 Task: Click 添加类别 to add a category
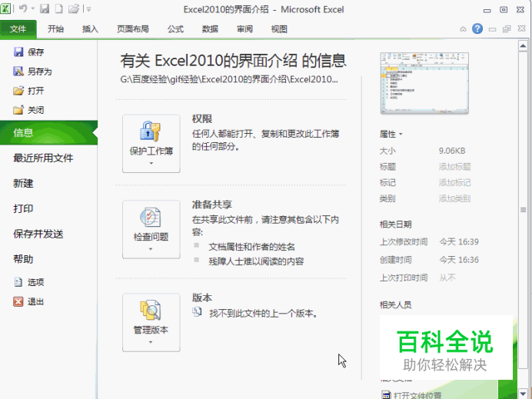454,199
